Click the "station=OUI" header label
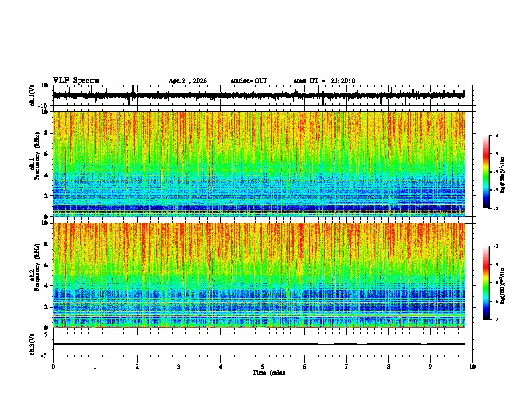532x411 pixels. coord(249,81)
